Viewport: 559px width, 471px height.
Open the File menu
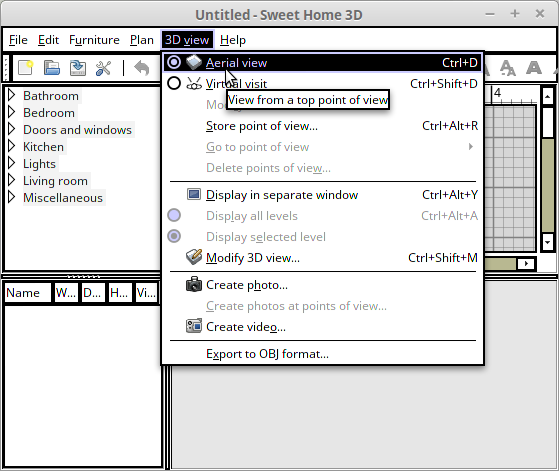pyautogui.click(x=18, y=40)
